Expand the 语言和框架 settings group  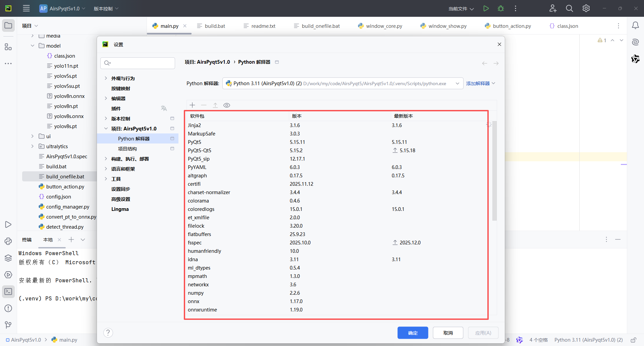[x=106, y=169]
